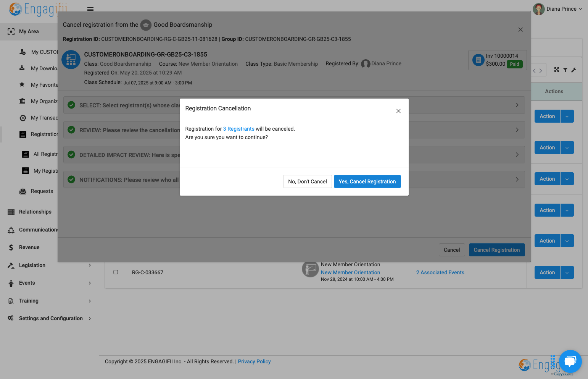The height and width of the screenshot is (379, 588).
Task: Expand the Events menu chevron
Action: (x=90, y=283)
